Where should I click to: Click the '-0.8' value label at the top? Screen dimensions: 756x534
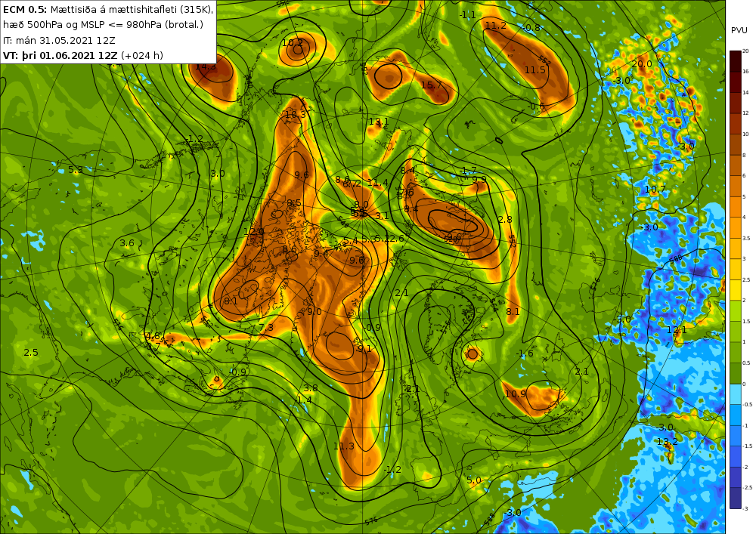click(531, 28)
